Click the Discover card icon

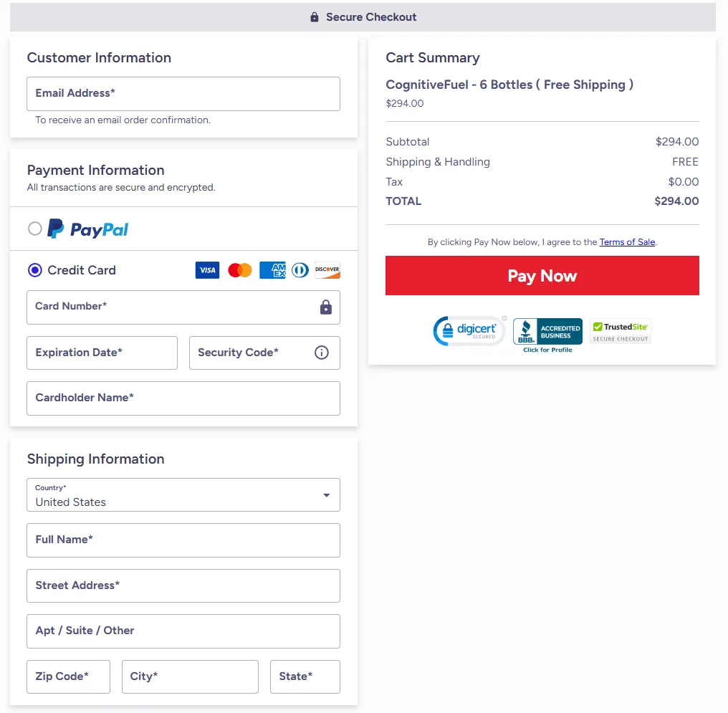point(327,270)
